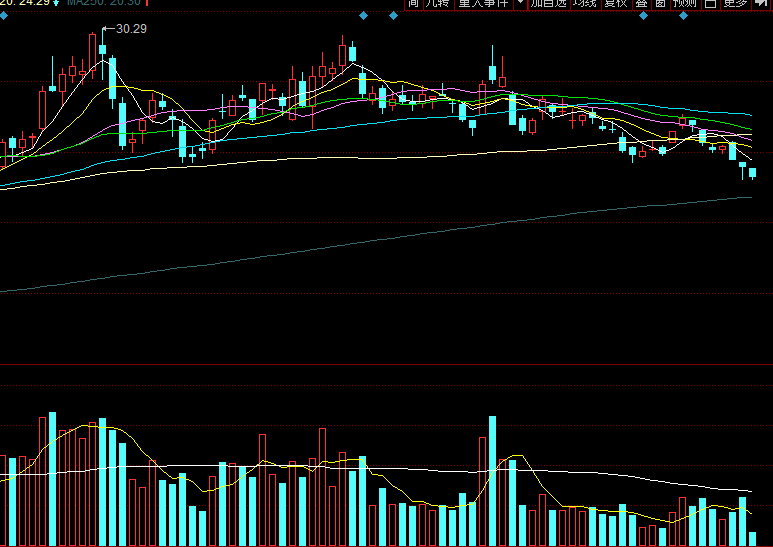Select the last candlestick at chart's right end
The height and width of the screenshot is (547, 773).
(752, 173)
